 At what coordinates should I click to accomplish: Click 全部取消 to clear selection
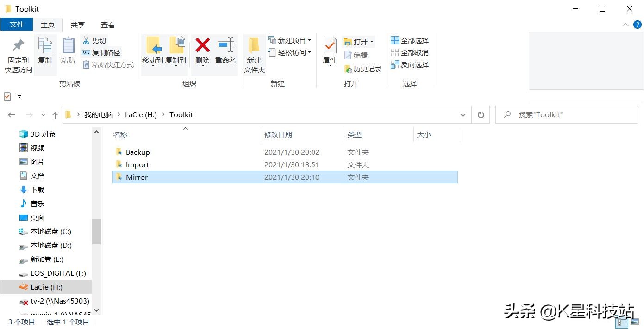pyautogui.click(x=409, y=52)
